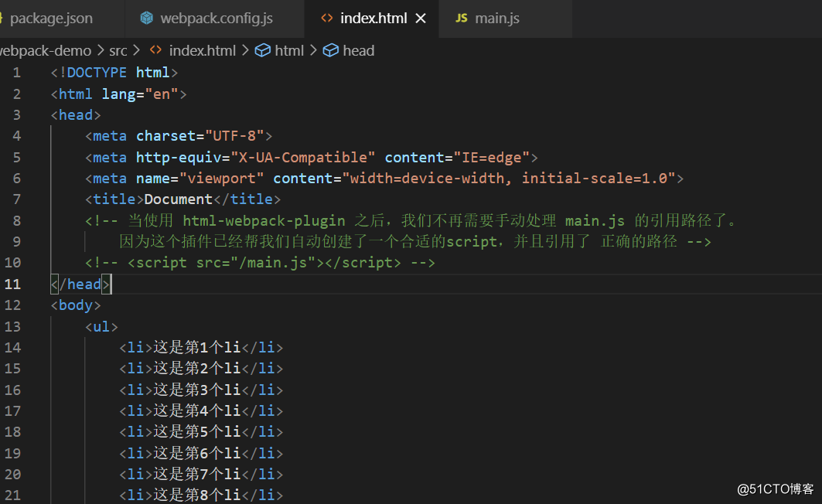Click the cube icon before html breadcrumb

pos(263,51)
